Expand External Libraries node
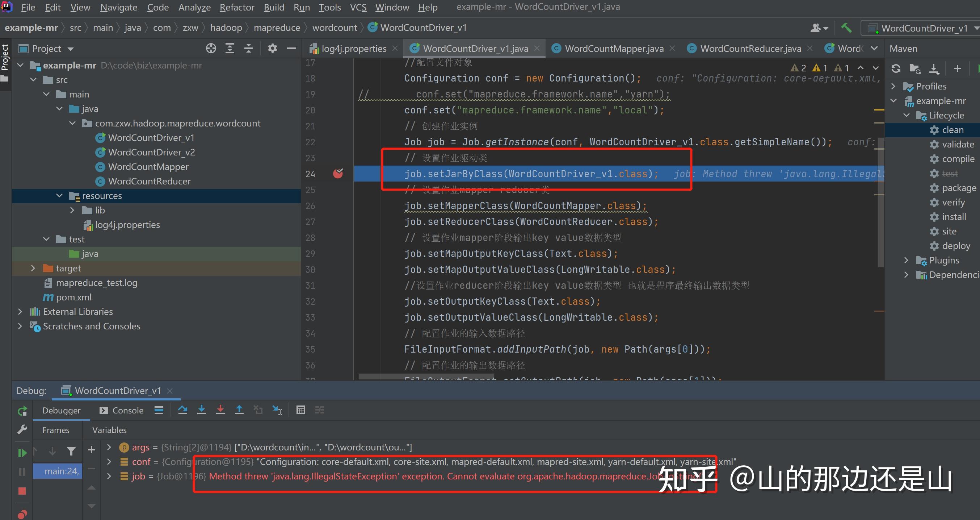This screenshot has height=520, width=980. pyautogui.click(x=20, y=312)
